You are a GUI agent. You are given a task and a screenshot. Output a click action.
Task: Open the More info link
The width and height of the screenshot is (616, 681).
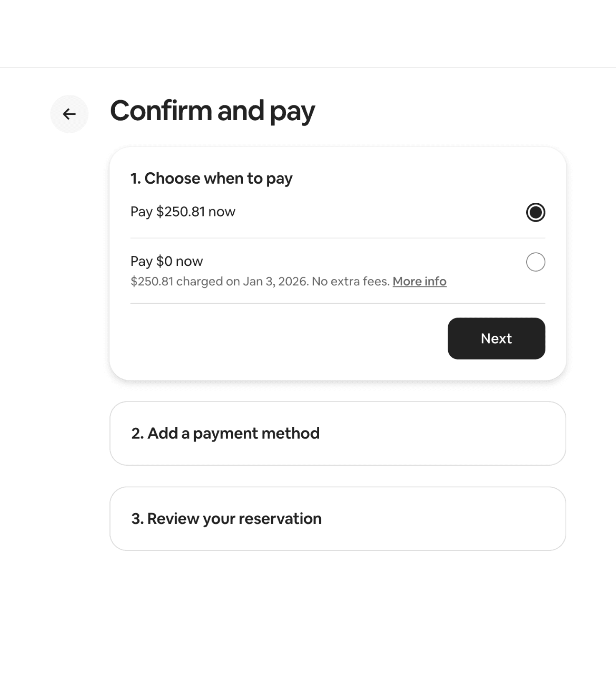(419, 281)
